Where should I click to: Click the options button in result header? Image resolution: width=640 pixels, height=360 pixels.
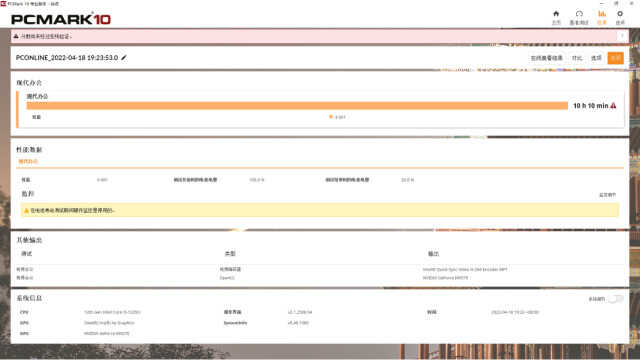point(596,58)
